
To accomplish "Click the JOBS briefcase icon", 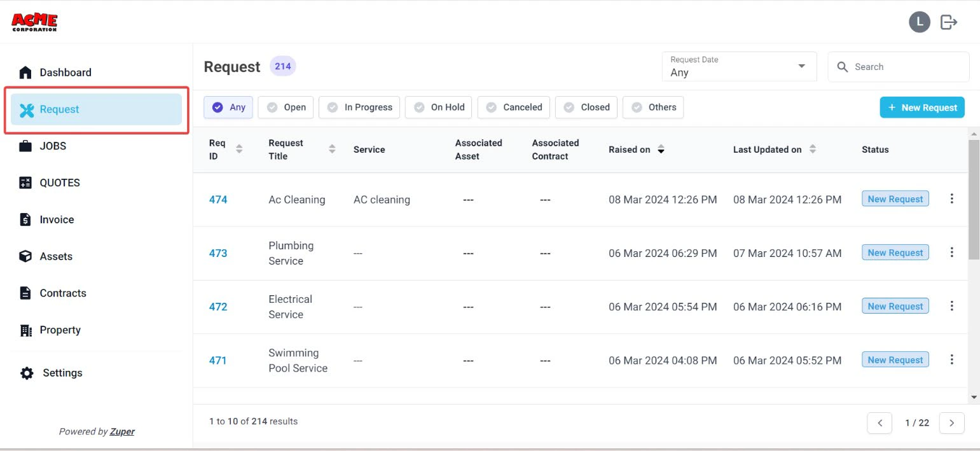I will click(x=25, y=146).
